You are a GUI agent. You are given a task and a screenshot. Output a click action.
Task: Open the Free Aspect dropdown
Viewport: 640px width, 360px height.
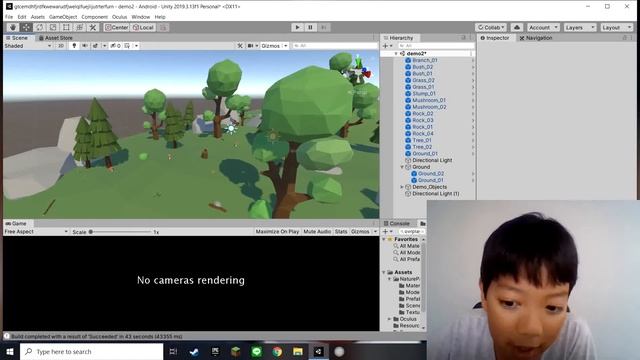click(x=36, y=231)
